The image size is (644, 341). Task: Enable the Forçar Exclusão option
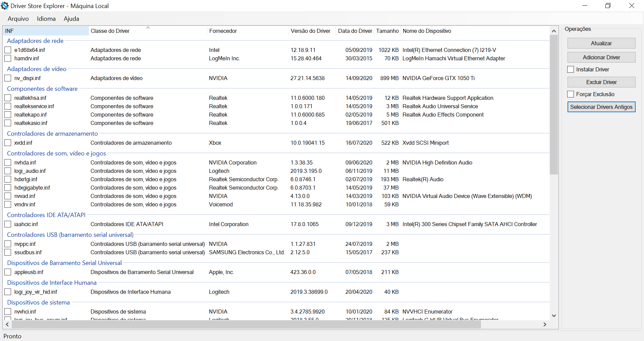tap(571, 94)
